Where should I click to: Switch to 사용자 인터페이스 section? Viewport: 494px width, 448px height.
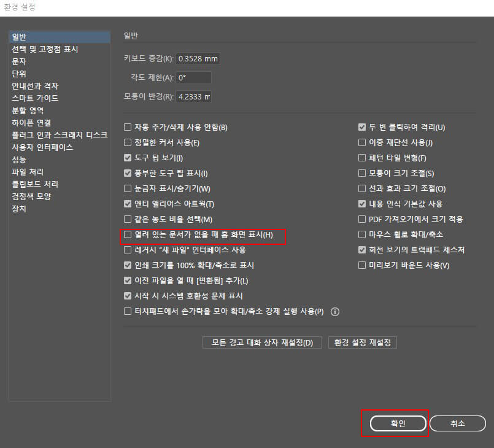point(60,147)
